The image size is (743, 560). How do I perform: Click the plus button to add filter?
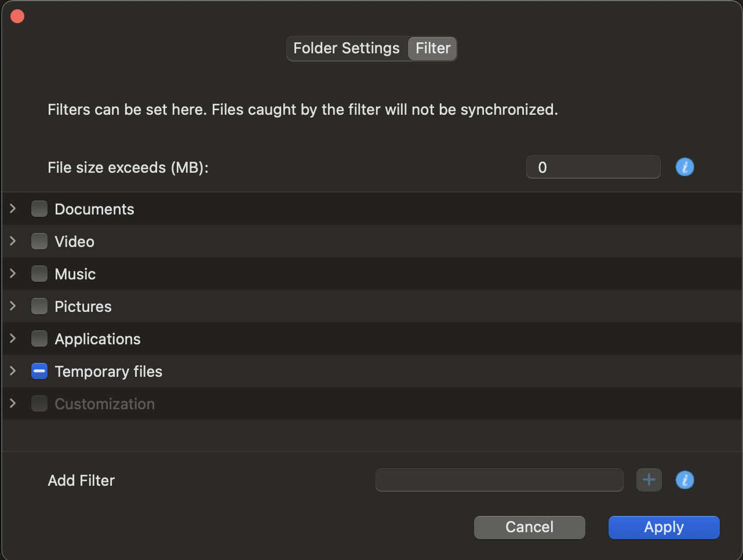click(649, 480)
